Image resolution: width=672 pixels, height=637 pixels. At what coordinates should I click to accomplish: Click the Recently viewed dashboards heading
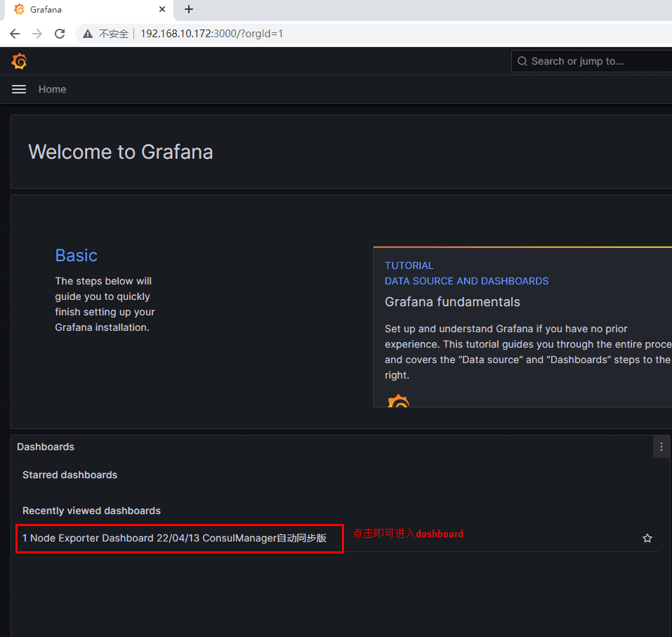tap(91, 511)
